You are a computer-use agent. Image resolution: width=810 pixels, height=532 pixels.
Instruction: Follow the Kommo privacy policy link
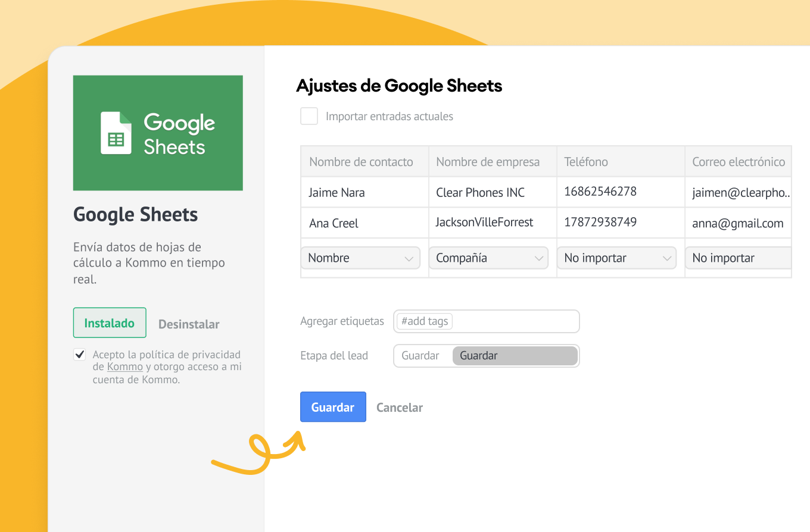tap(125, 367)
